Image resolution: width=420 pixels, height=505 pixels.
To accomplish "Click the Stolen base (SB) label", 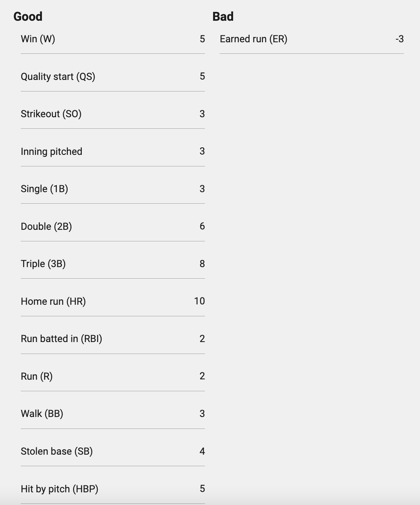I will click(57, 451).
